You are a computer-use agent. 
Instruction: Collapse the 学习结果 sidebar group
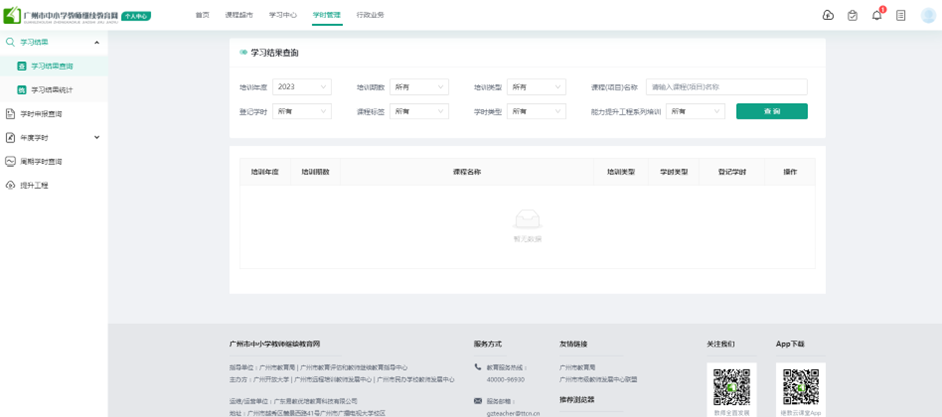pyautogui.click(x=97, y=42)
